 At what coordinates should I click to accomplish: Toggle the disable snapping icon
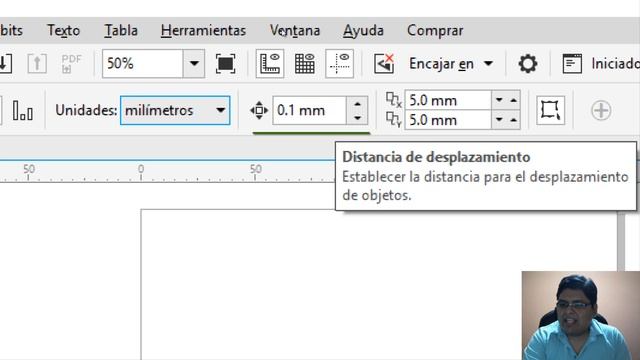(x=384, y=64)
